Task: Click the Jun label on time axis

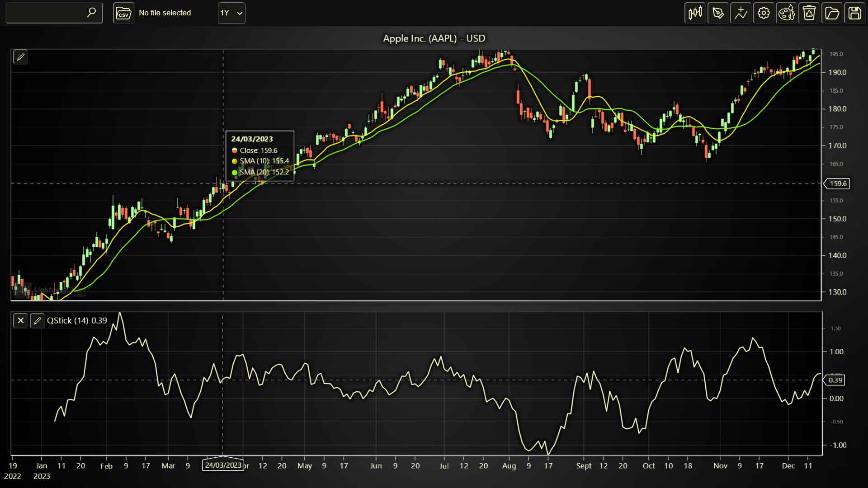Action: click(x=376, y=466)
